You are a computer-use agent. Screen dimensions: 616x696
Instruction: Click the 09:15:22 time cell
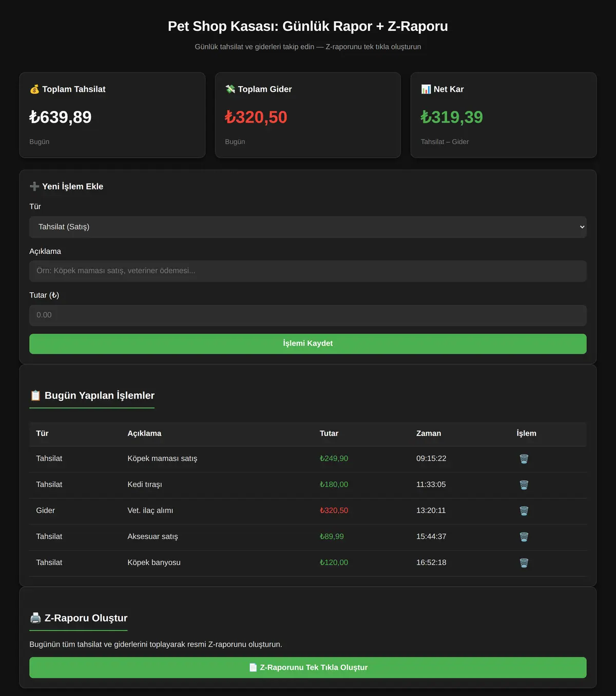[431, 459]
